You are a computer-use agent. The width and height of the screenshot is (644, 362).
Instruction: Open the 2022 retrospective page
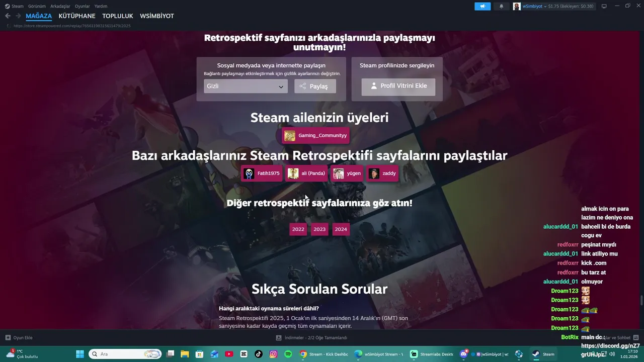tap(298, 229)
